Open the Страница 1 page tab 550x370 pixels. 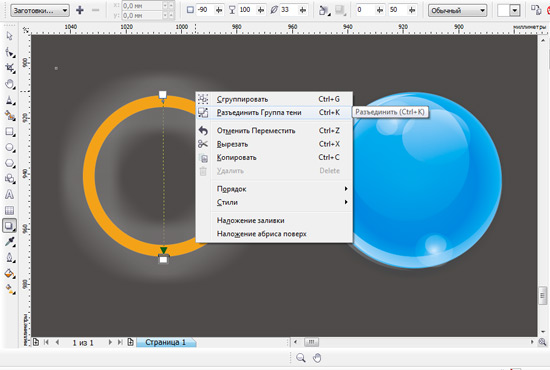166,342
